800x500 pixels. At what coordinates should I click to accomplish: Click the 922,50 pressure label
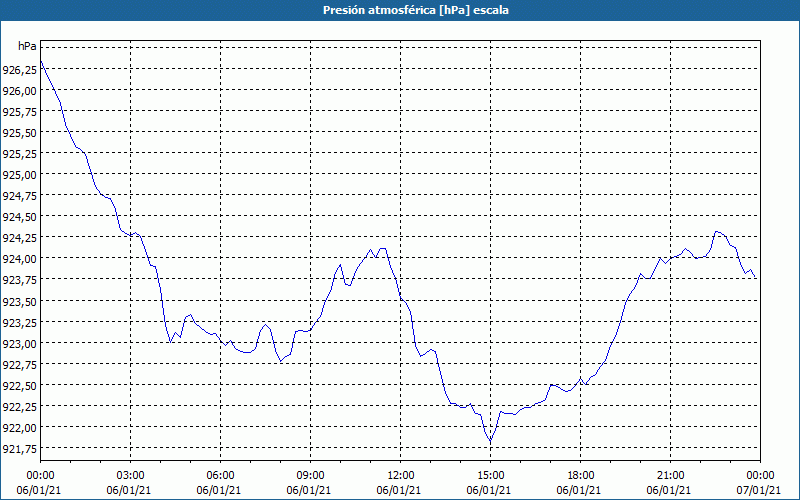point(19,386)
